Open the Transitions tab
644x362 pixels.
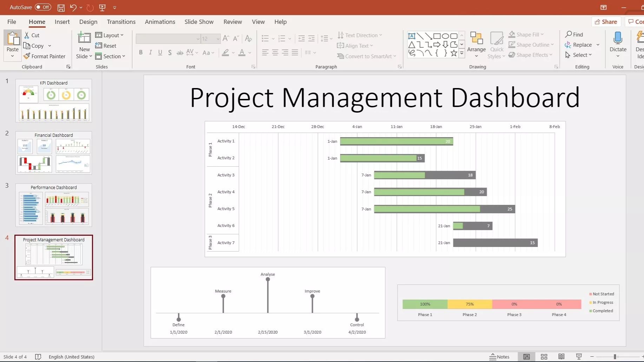[x=121, y=22]
